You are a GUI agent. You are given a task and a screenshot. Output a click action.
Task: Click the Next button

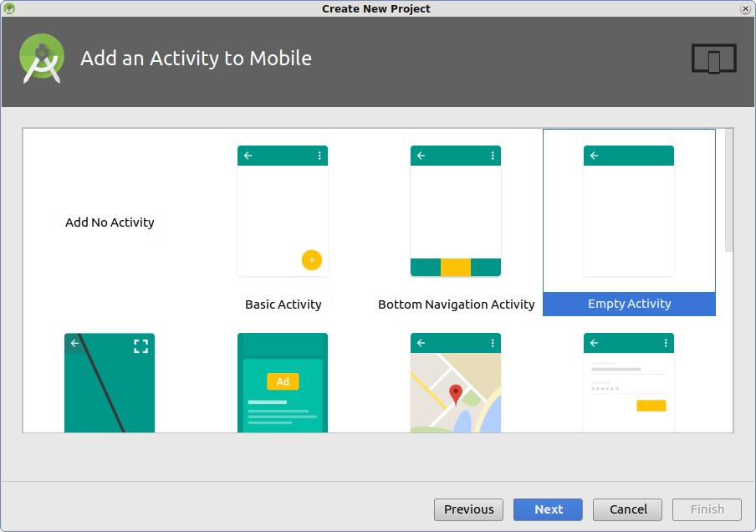548,509
